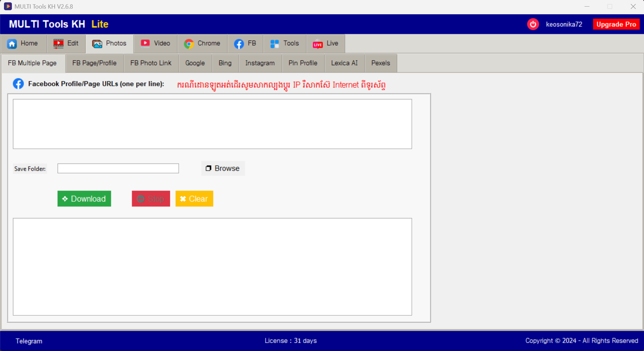644x351 pixels.
Task: Open the Pexels tab
Action: pos(380,63)
